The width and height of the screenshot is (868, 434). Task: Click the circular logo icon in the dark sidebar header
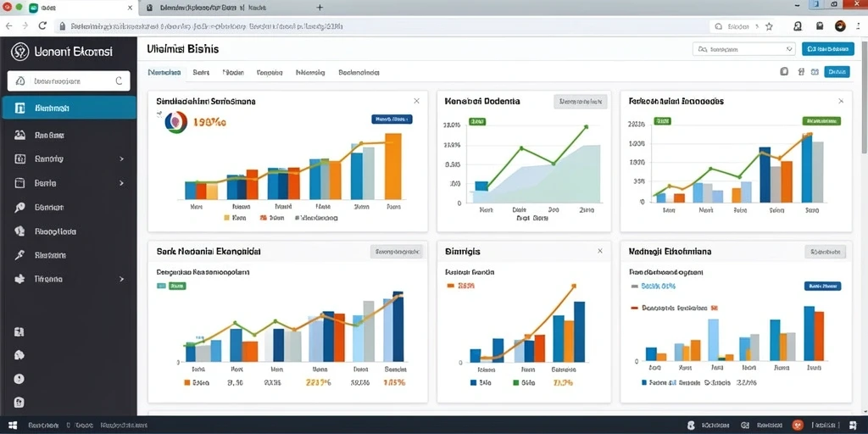tap(20, 52)
